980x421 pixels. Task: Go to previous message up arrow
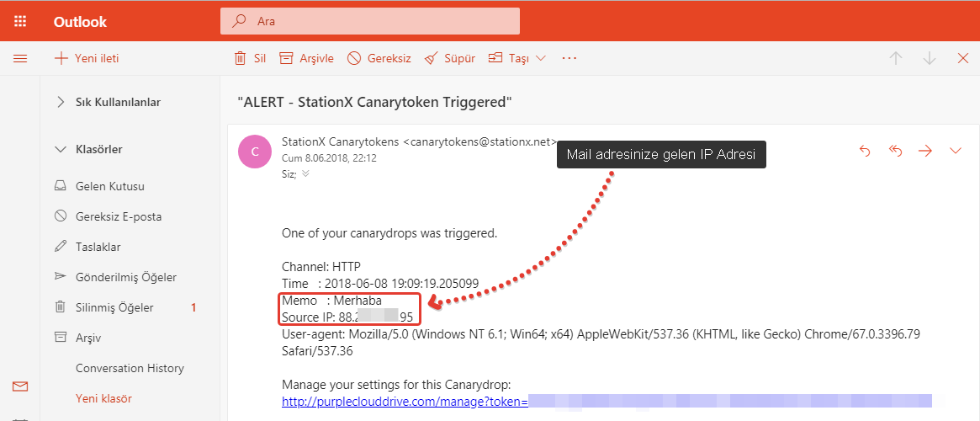tap(896, 58)
